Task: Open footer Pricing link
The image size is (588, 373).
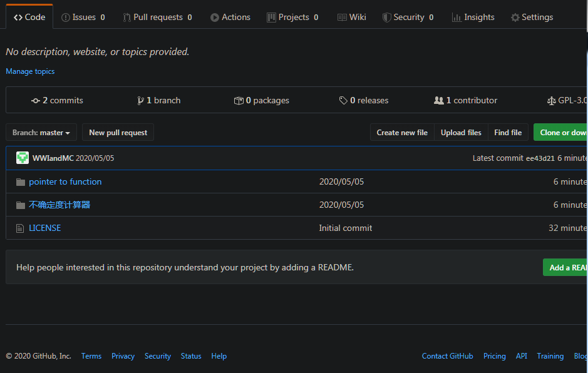Action: point(494,356)
